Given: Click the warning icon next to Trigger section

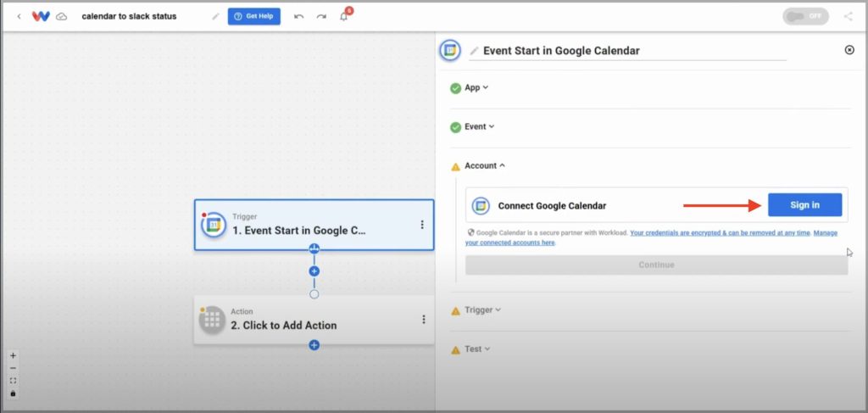Looking at the screenshot, I should (x=455, y=311).
